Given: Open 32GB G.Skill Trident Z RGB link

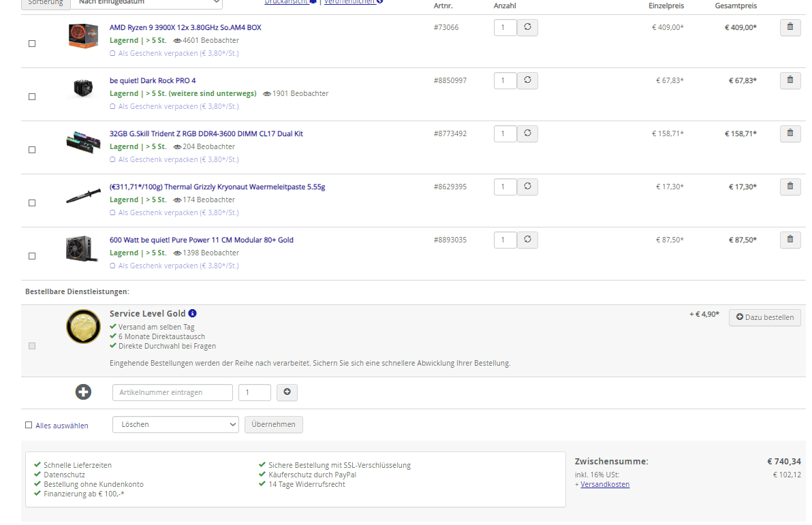Looking at the screenshot, I should click(x=206, y=133).
